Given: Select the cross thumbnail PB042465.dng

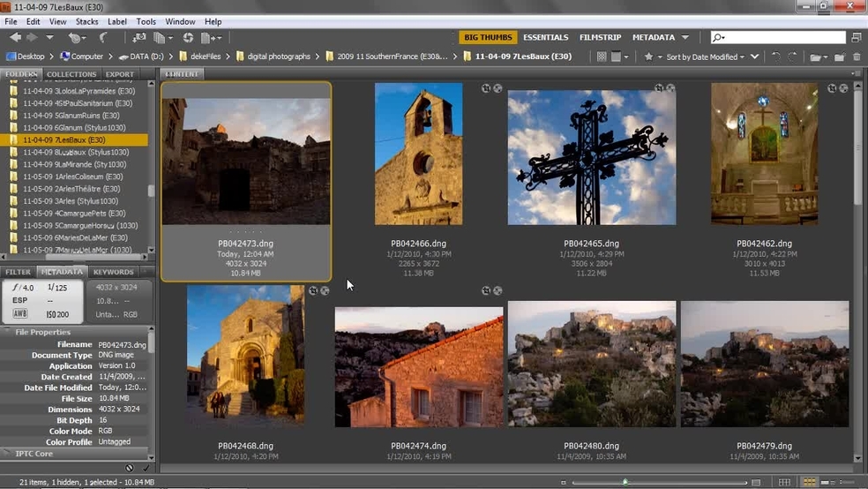Looking at the screenshot, I should coord(592,158).
